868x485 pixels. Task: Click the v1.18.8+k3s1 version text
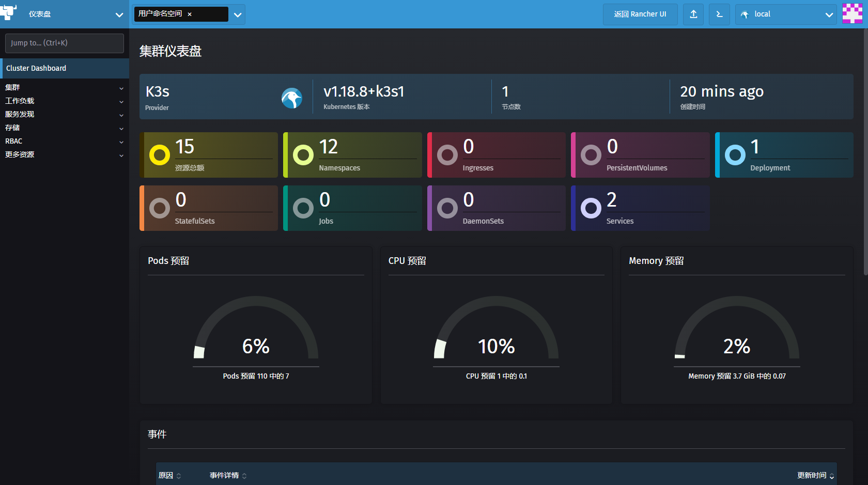(364, 91)
